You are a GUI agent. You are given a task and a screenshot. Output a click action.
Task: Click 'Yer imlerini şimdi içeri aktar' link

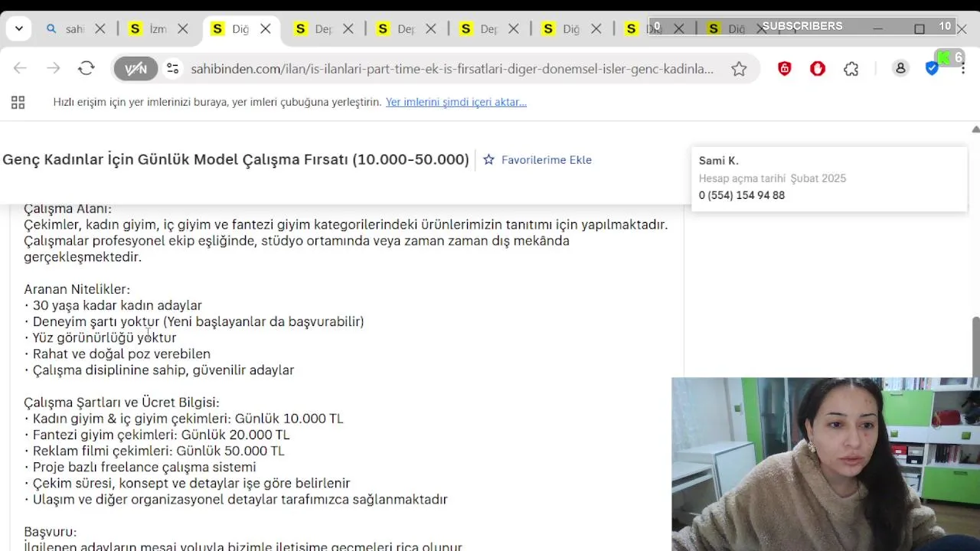tap(456, 102)
